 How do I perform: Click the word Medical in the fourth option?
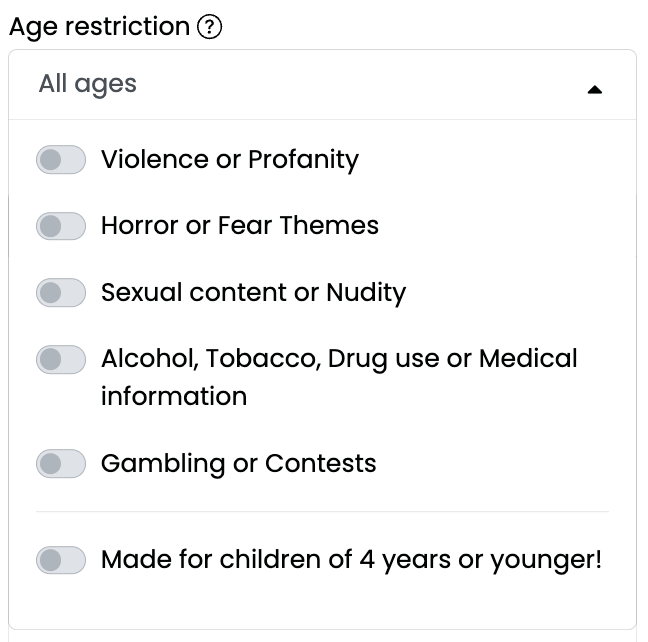[528, 358]
